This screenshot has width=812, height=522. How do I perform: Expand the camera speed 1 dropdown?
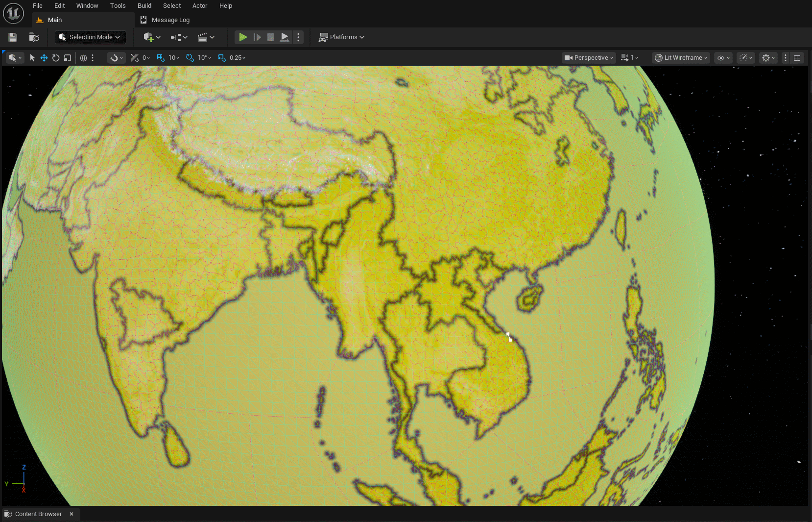(x=635, y=58)
